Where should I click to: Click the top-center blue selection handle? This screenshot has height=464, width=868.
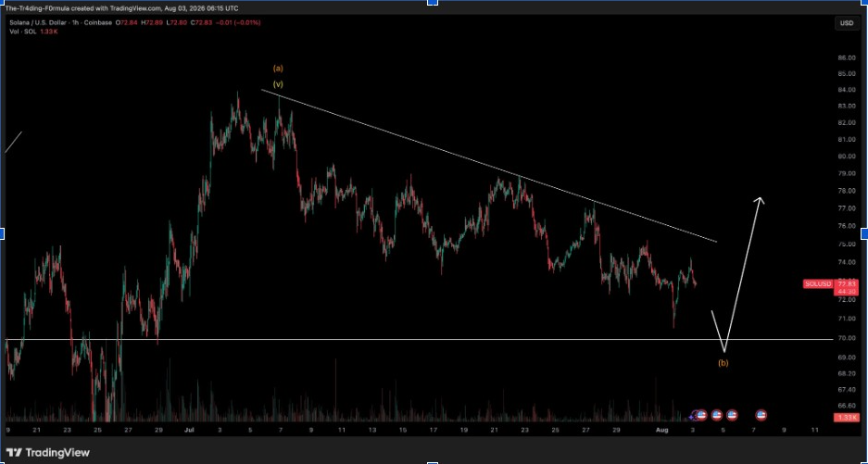pos(433,2)
